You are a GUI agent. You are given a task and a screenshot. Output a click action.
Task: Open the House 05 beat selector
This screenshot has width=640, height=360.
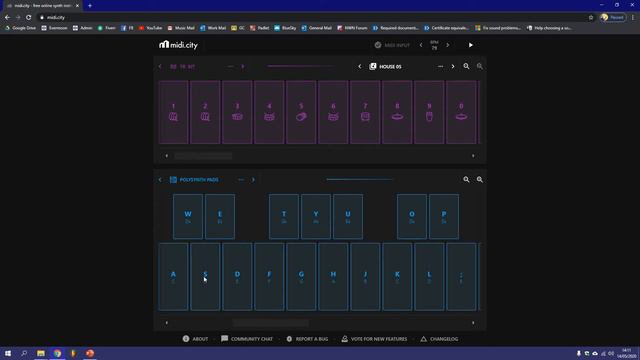(386, 67)
